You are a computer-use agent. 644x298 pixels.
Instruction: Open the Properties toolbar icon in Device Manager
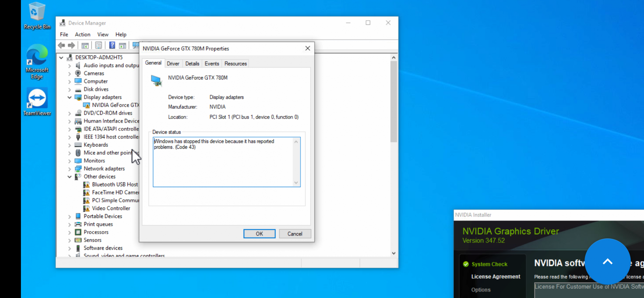(99, 45)
